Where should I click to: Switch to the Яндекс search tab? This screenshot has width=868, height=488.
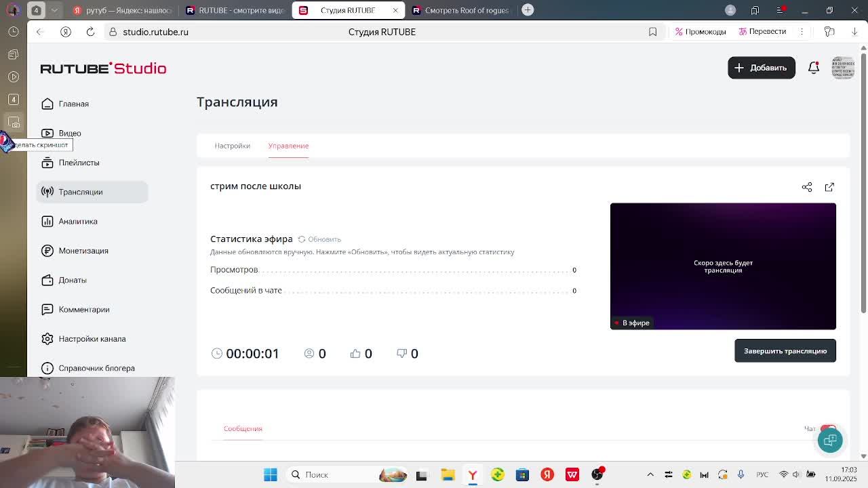[122, 10]
